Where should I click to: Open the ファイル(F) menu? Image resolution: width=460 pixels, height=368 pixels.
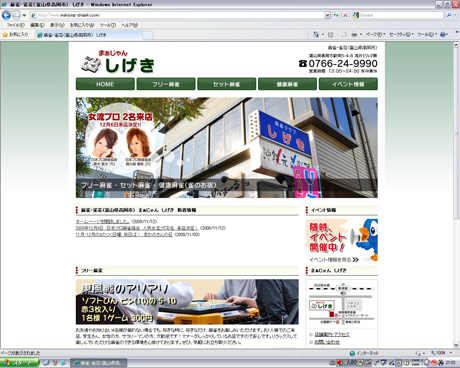pyautogui.click(x=15, y=25)
